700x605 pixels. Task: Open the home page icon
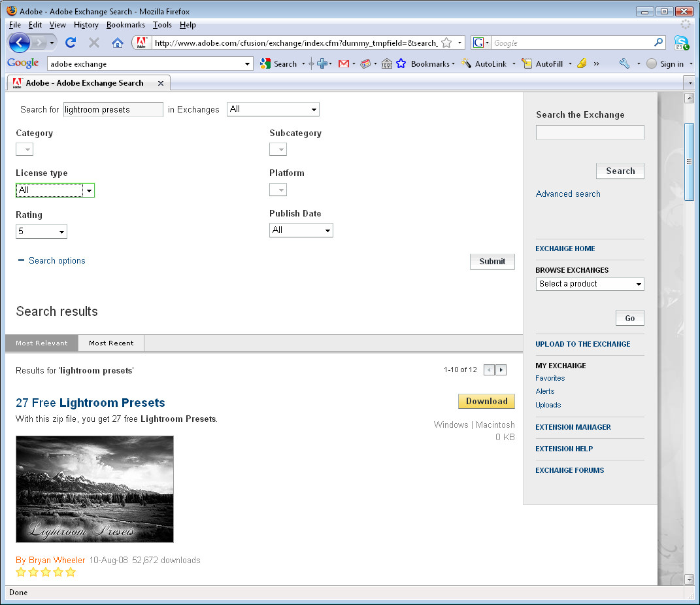pos(118,43)
